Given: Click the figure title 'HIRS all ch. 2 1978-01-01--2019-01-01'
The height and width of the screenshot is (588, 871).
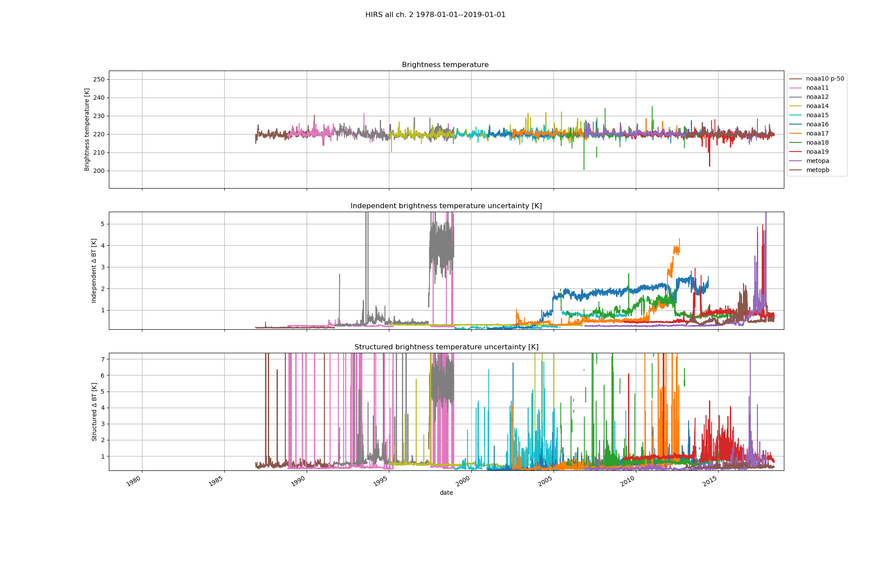Looking at the screenshot, I should coord(435,15).
